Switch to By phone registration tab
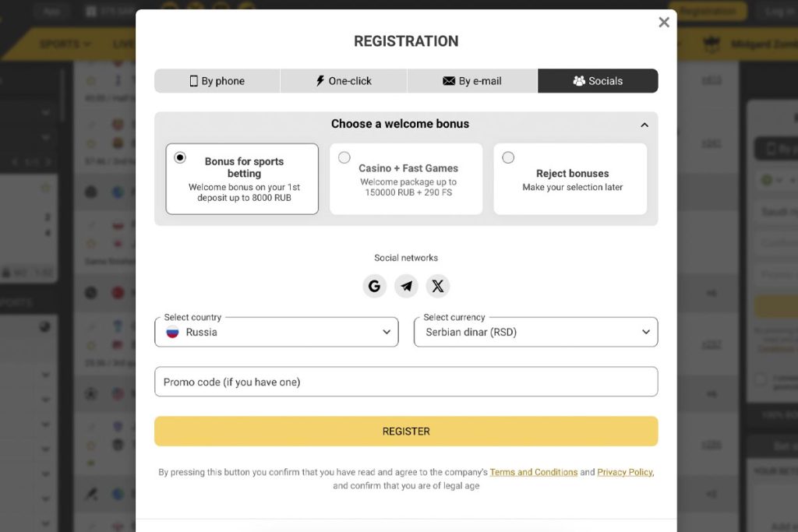 click(x=217, y=81)
